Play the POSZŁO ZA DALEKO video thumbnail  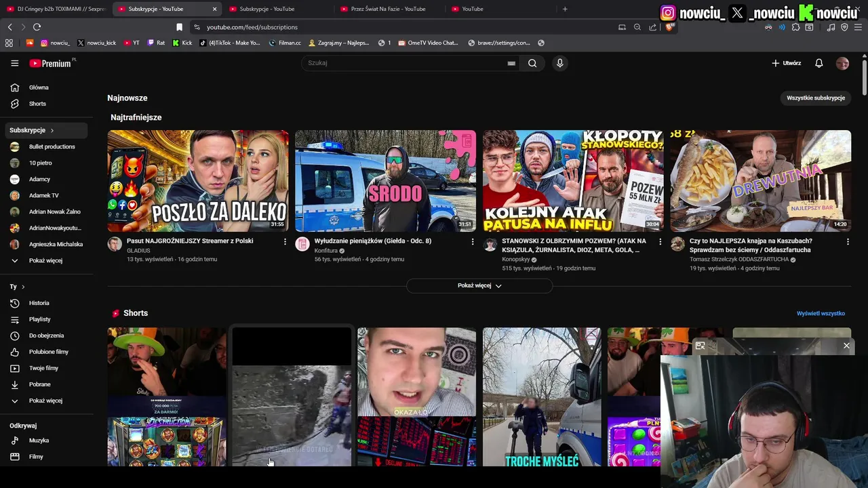[x=198, y=181]
